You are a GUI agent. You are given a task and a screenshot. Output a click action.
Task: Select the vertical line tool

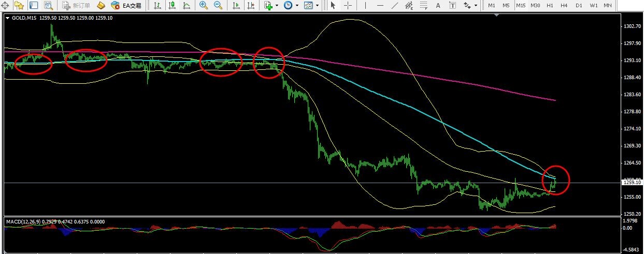click(365, 6)
